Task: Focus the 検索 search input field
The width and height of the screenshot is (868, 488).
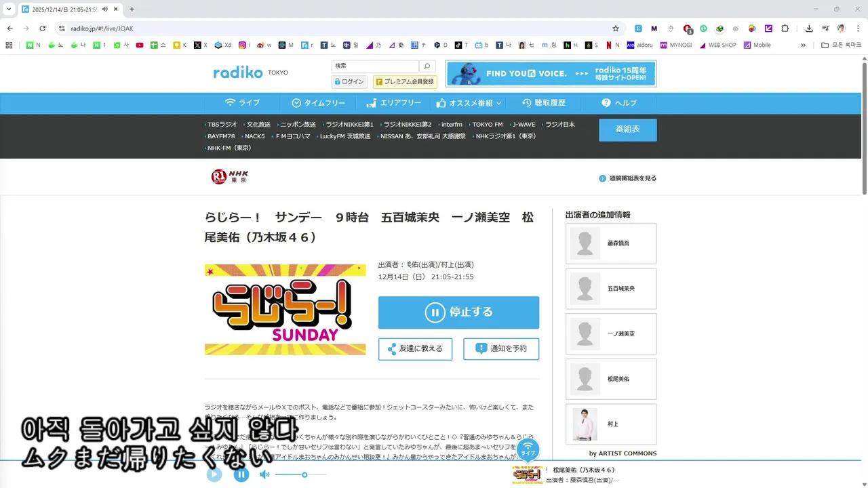Action: [375, 66]
